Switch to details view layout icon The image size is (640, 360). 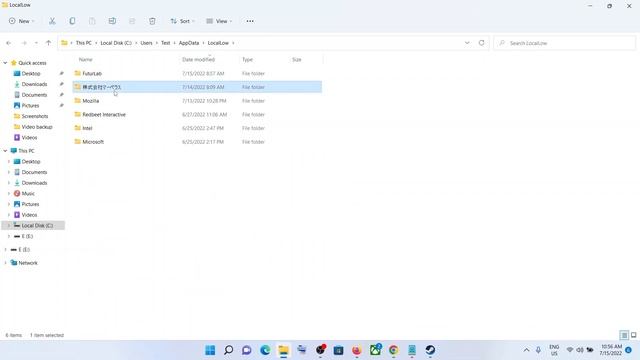624,335
